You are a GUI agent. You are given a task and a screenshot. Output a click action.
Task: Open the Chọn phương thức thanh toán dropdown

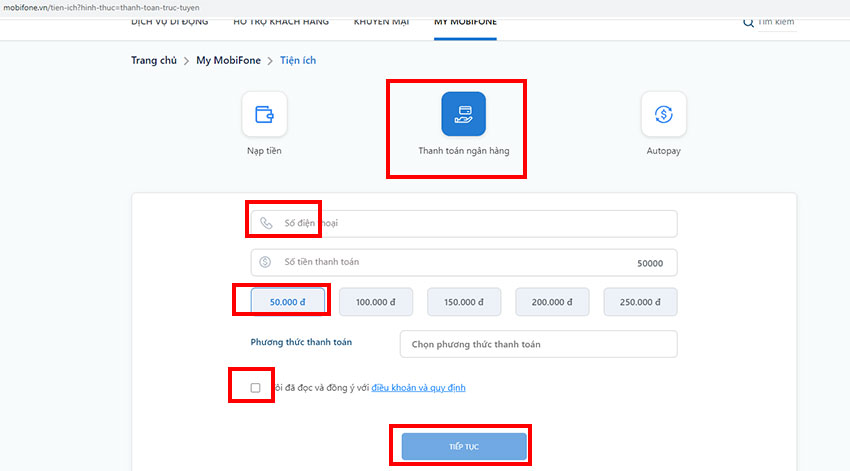pyautogui.click(x=538, y=344)
